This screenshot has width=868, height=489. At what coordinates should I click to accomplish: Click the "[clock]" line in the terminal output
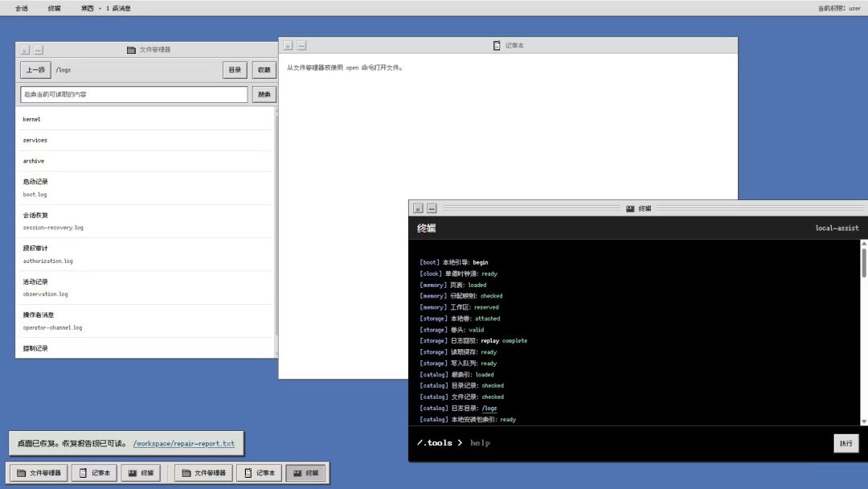click(458, 273)
